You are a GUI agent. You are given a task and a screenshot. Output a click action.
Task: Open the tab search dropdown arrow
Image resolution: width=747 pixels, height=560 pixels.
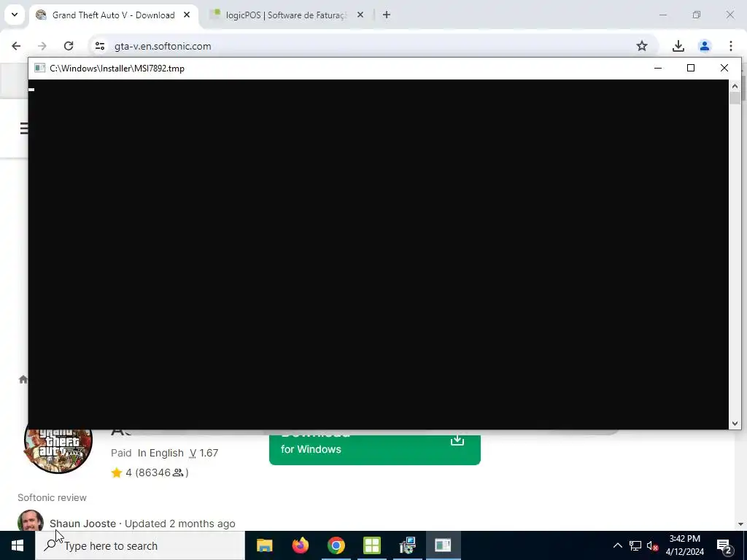(15, 15)
